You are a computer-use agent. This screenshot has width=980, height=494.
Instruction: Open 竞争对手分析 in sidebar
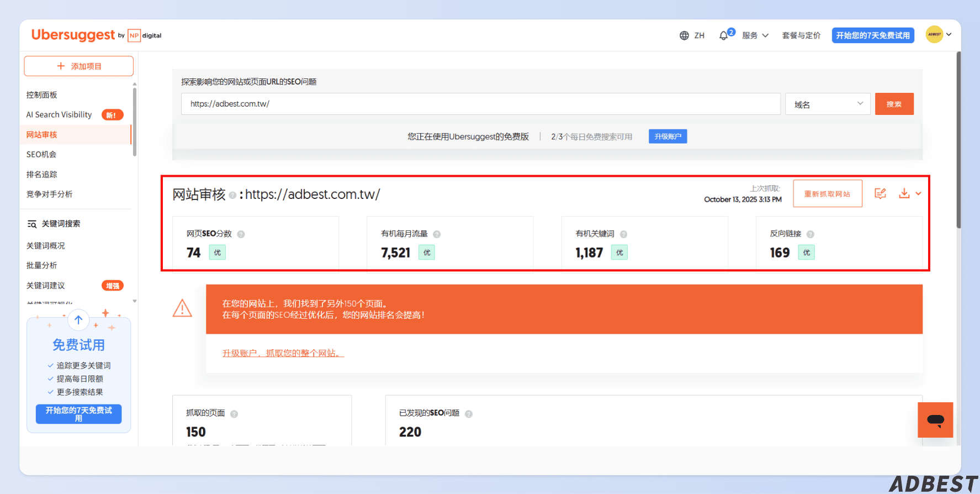(x=50, y=195)
